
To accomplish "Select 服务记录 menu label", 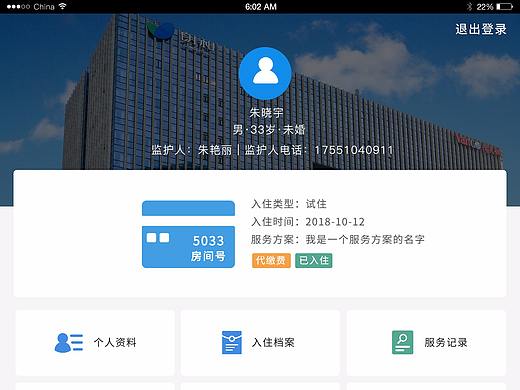I will click(x=446, y=342).
